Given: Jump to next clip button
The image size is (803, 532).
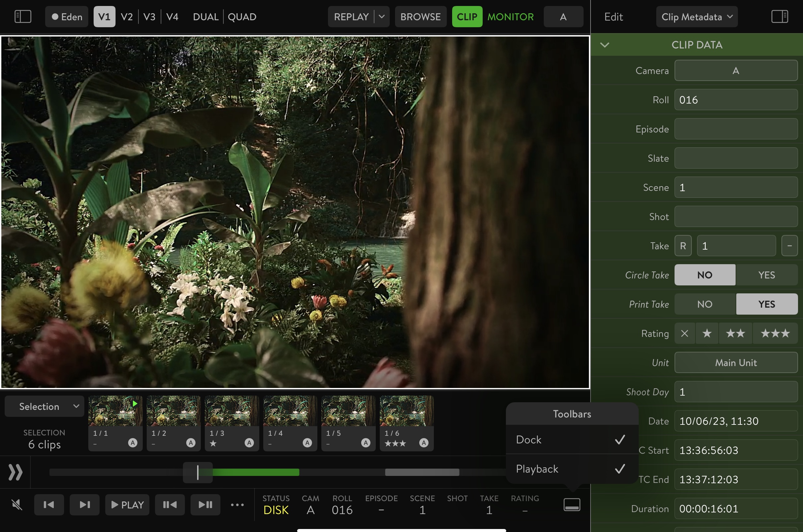Looking at the screenshot, I should pos(85,505).
